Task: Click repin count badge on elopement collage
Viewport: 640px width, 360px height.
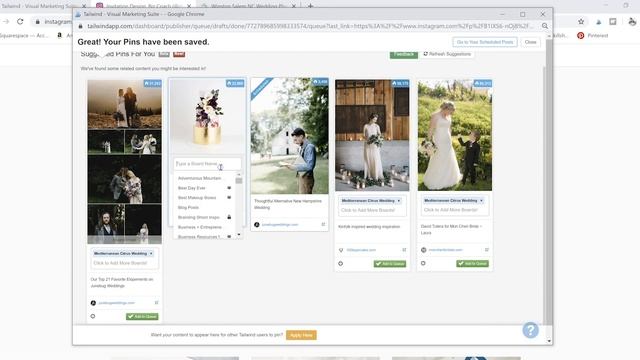Action: [x=152, y=83]
